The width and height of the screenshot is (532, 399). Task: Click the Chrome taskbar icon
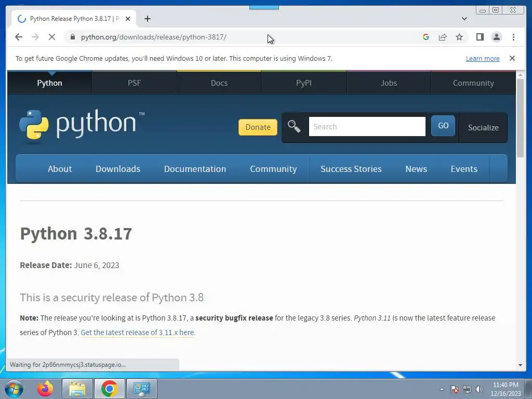(109, 389)
